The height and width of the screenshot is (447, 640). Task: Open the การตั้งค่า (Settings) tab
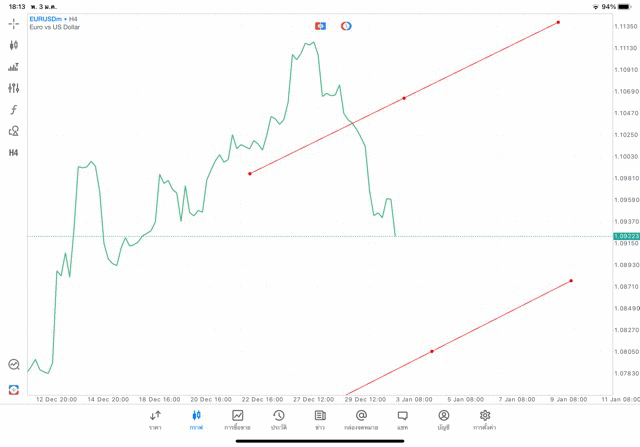pos(485,420)
